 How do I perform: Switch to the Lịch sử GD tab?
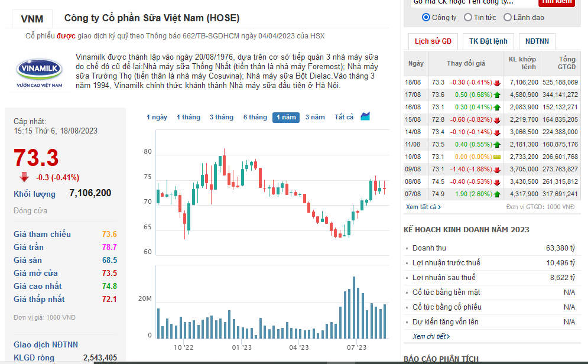coord(433,41)
